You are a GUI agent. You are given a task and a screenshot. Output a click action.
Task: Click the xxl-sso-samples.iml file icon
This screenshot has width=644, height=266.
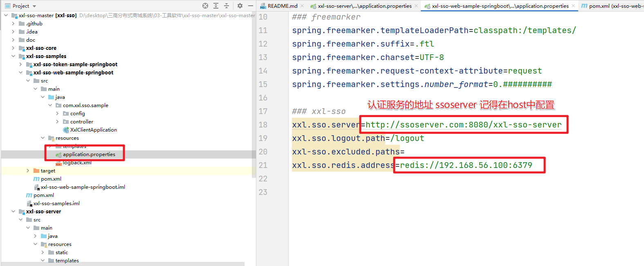[x=29, y=203]
